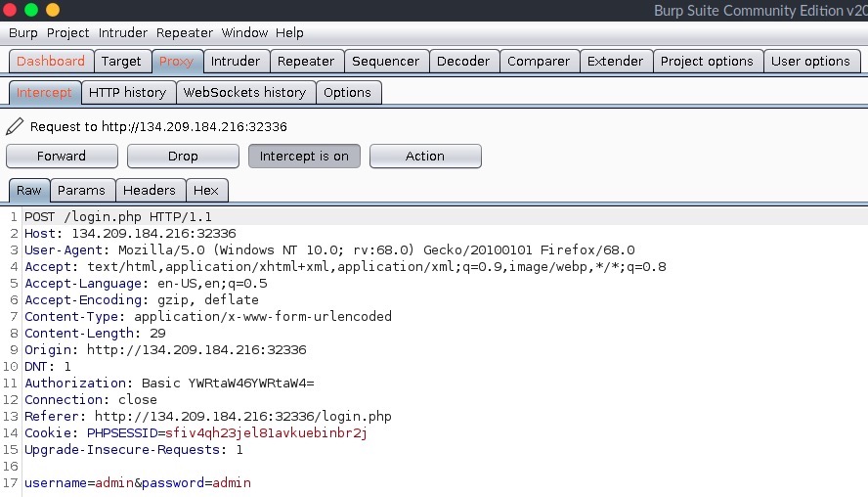This screenshot has width=868, height=497.
Task: Click the Accept-Encoding gzip line
Action: click(142, 299)
